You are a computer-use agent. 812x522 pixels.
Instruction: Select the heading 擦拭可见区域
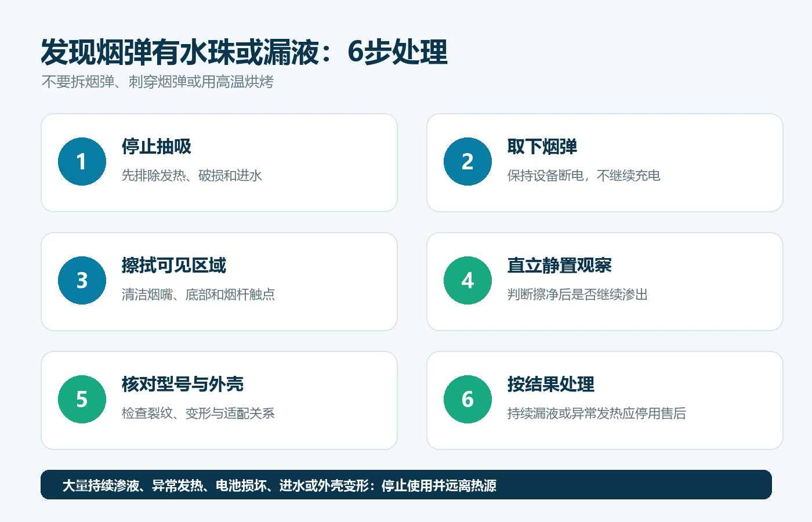click(173, 265)
